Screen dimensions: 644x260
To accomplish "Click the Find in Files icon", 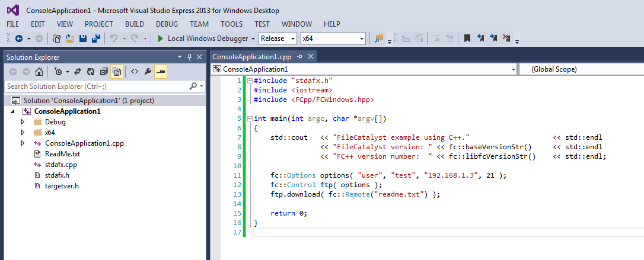I will click(x=378, y=38).
